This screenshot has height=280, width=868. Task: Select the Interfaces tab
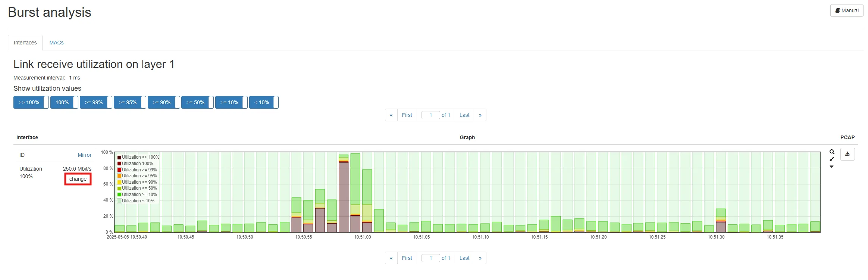click(x=25, y=43)
